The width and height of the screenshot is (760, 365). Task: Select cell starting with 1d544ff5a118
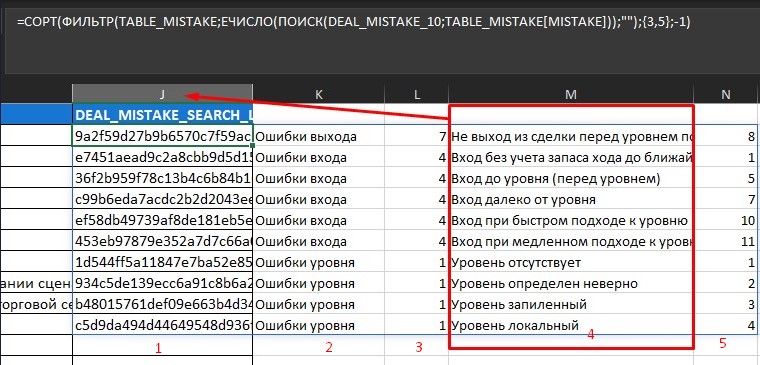[x=162, y=262]
